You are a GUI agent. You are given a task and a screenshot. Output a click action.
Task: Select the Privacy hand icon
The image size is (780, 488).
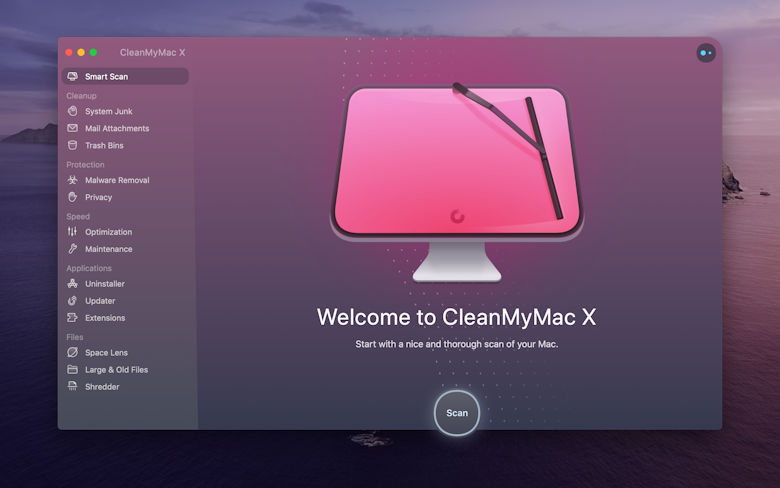(x=72, y=197)
